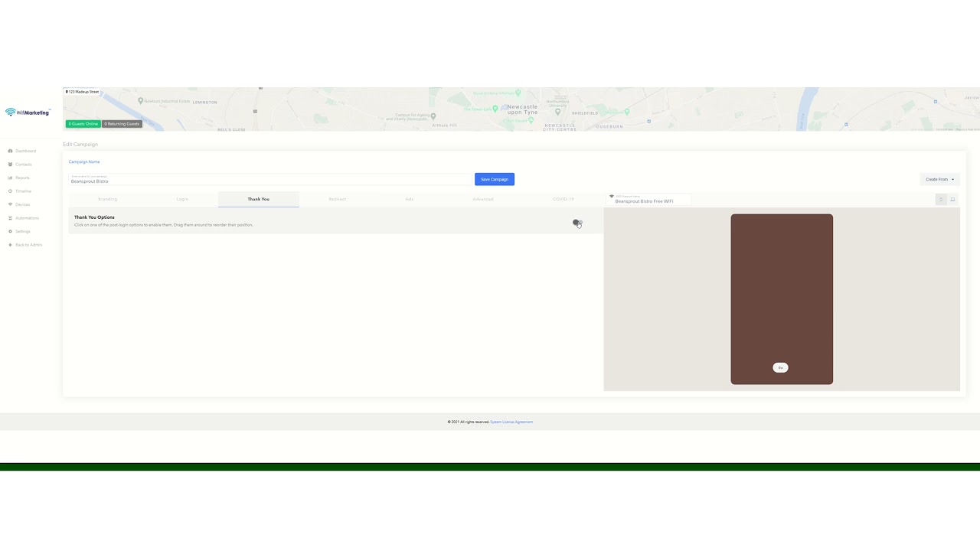The image size is (980, 551).
Task: Click the WifiMarketing logo
Action: (28, 112)
